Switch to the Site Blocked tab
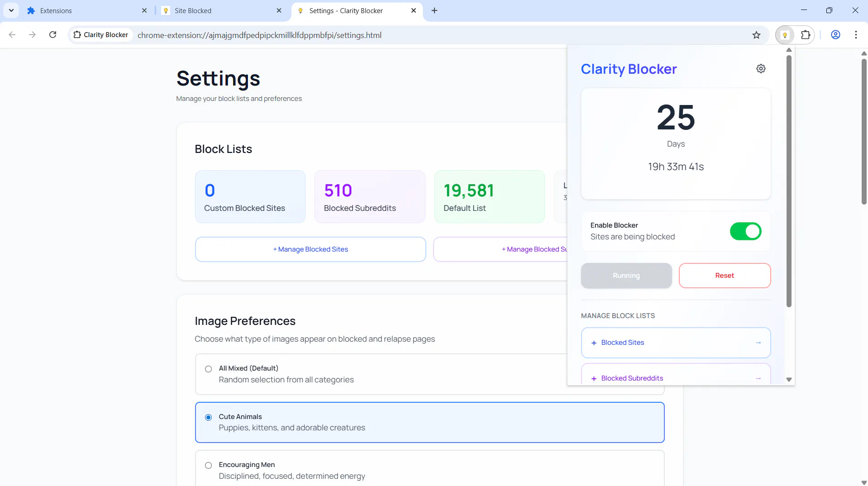 coord(222,10)
